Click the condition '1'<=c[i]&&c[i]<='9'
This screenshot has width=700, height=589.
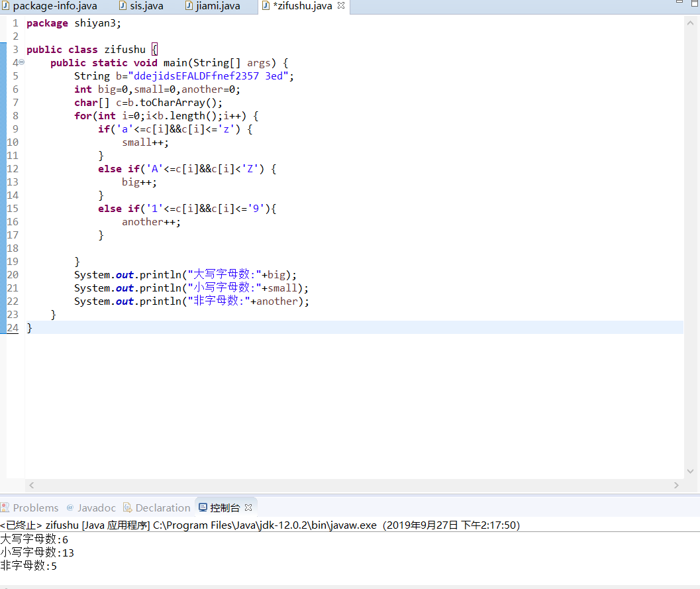click(205, 209)
